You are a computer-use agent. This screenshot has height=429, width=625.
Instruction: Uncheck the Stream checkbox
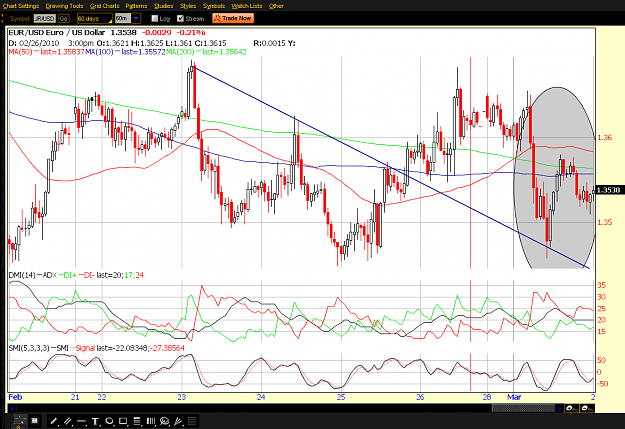181,18
